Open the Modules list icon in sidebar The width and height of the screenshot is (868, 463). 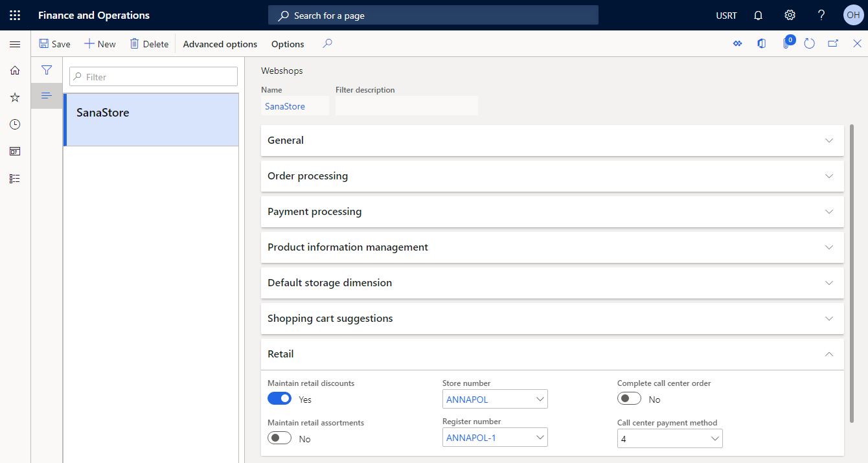(15, 179)
